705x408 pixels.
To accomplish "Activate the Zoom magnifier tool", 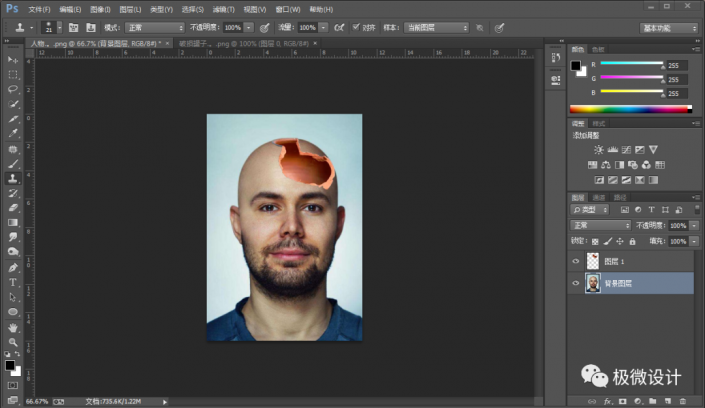I will [13, 342].
